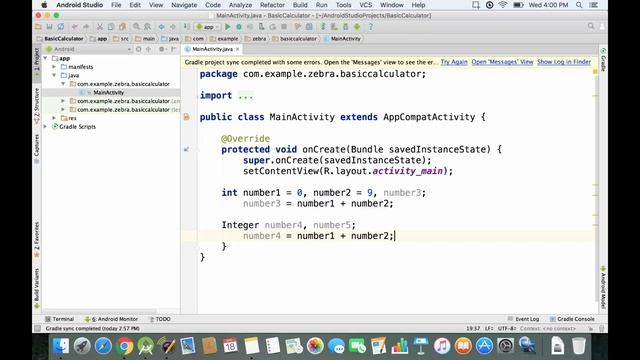Click the Cut scissors icon

[x=100, y=27]
